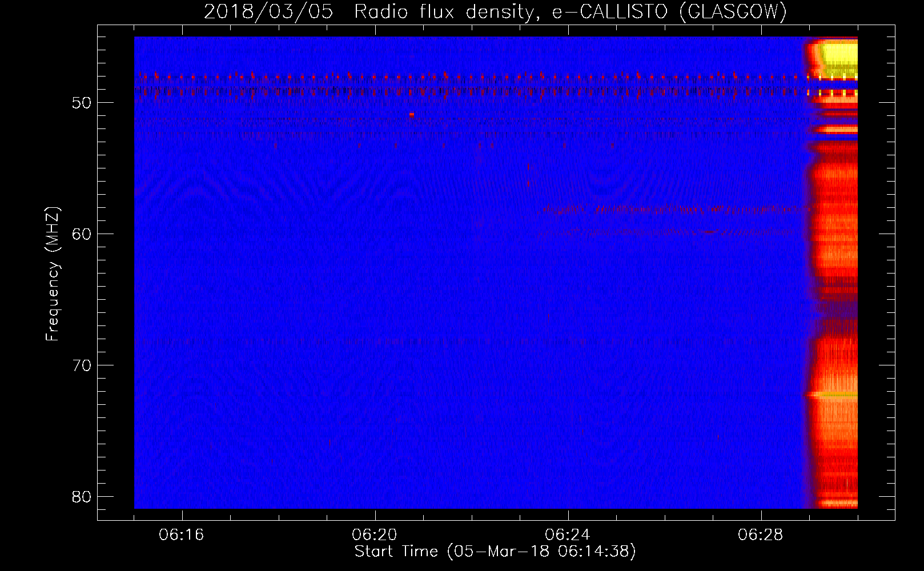Click the 06:16 time tick label

[x=181, y=535]
